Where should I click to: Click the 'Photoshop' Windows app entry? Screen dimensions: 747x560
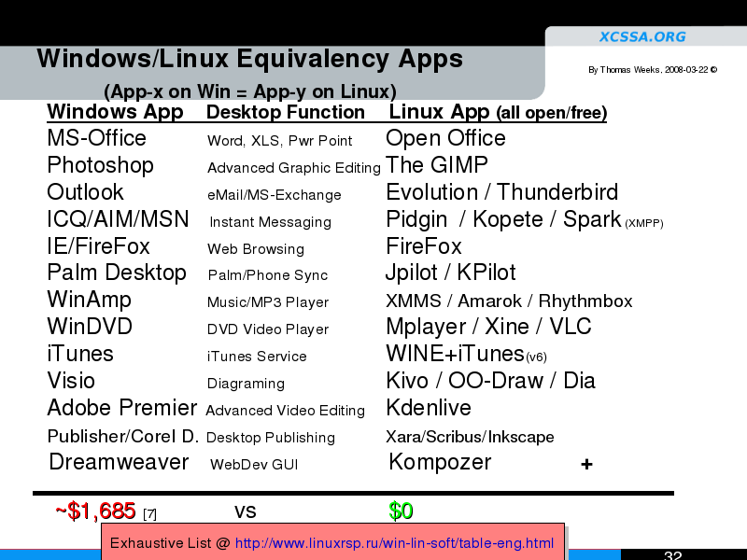click(101, 166)
